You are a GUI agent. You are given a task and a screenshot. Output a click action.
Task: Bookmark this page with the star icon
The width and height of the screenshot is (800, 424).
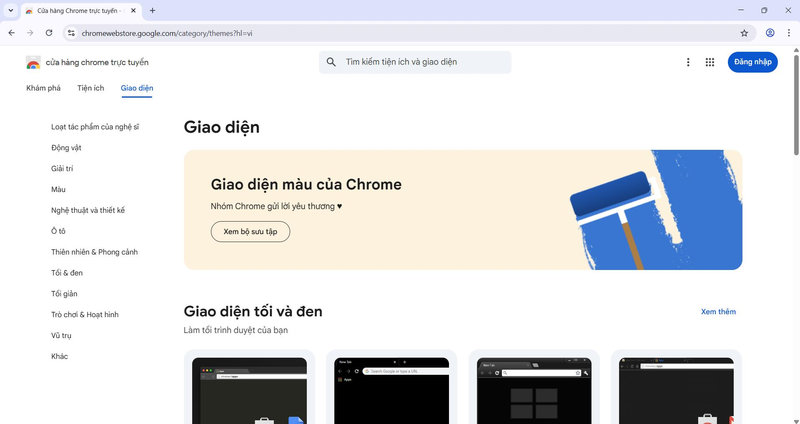[x=744, y=33]
